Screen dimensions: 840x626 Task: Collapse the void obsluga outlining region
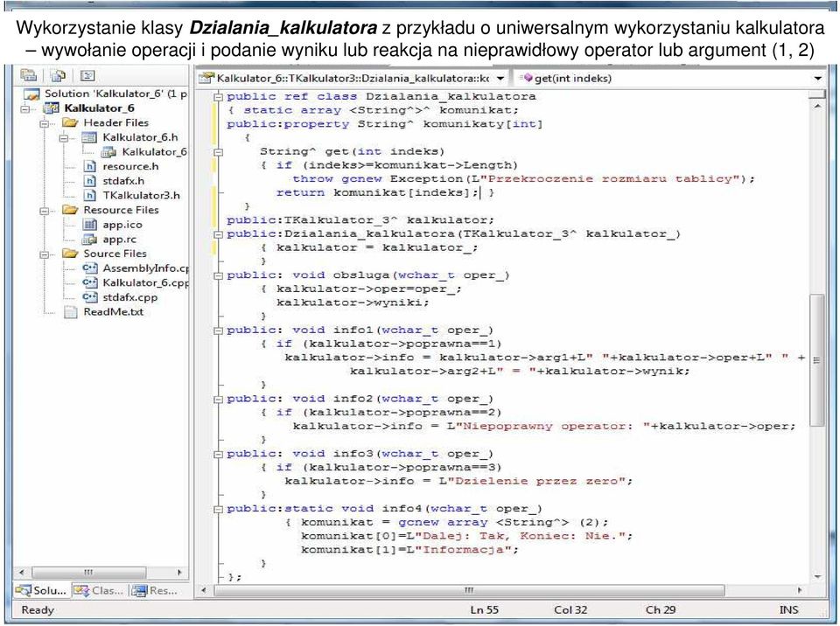pos(218,275)
